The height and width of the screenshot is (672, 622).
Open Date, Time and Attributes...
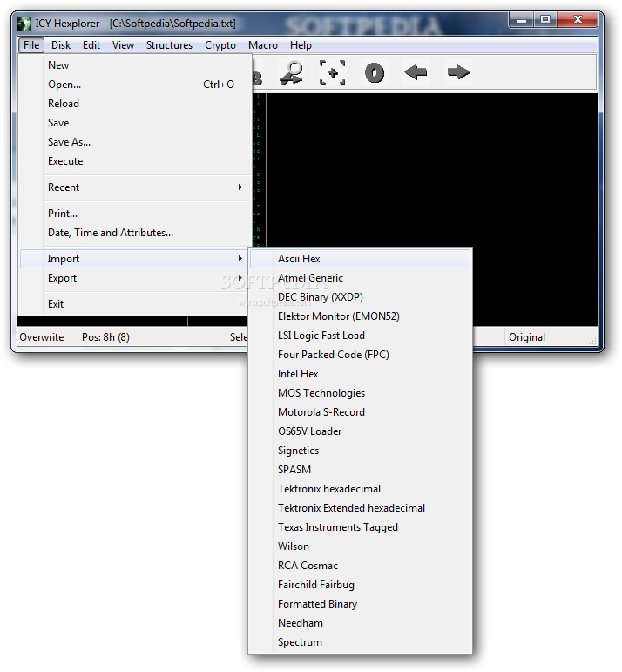click(x=135, y=233)
